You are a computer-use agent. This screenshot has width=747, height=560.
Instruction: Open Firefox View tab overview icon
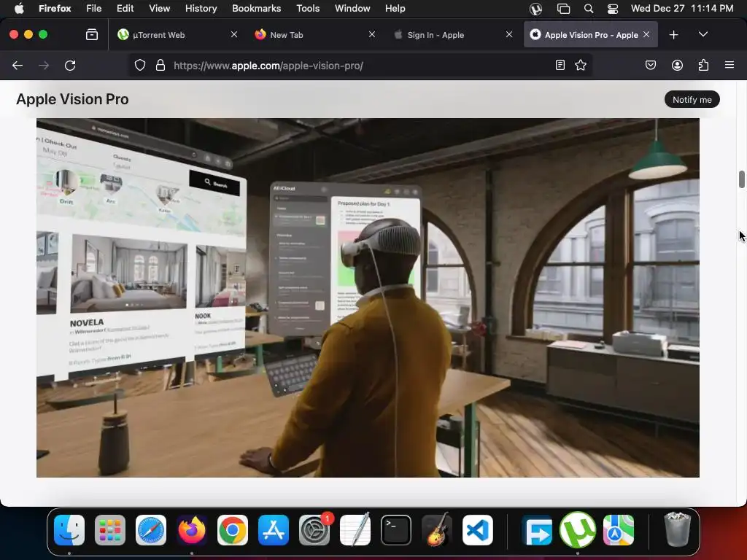pyautogui.click(x=91, y=35)
